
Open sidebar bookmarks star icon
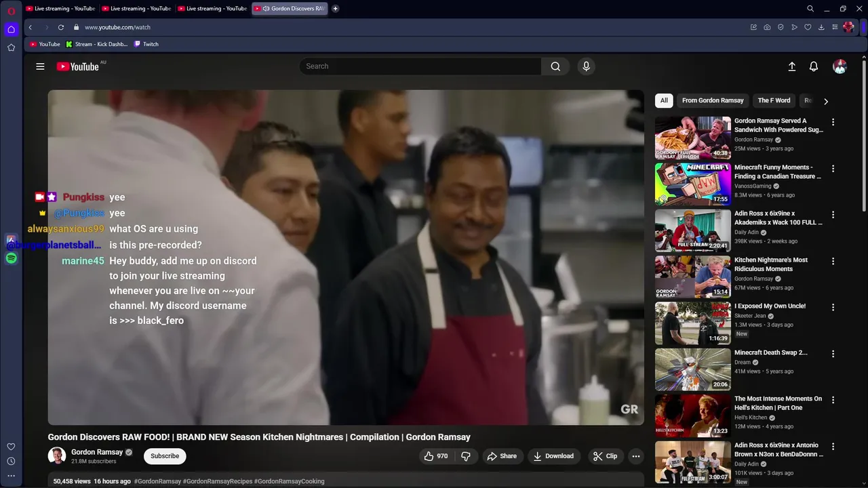pos(11,47)
